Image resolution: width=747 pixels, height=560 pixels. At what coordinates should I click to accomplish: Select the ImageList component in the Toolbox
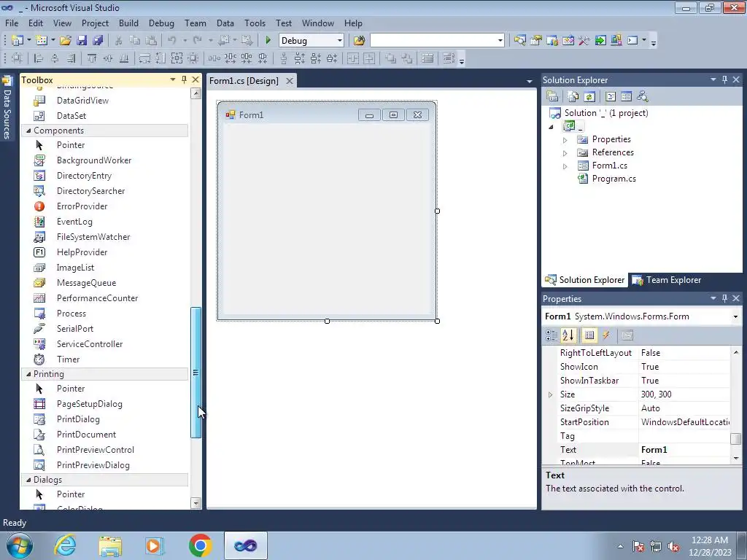[x=75, y=268]
